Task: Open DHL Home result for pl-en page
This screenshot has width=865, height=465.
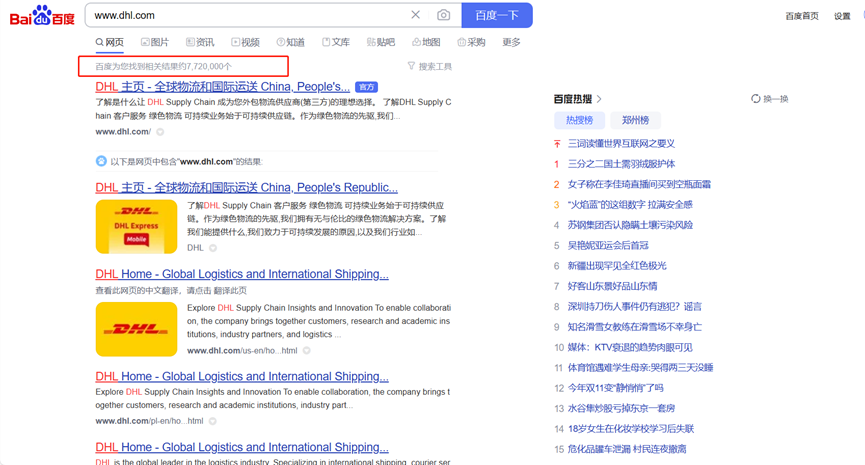Action: (242, 376)
